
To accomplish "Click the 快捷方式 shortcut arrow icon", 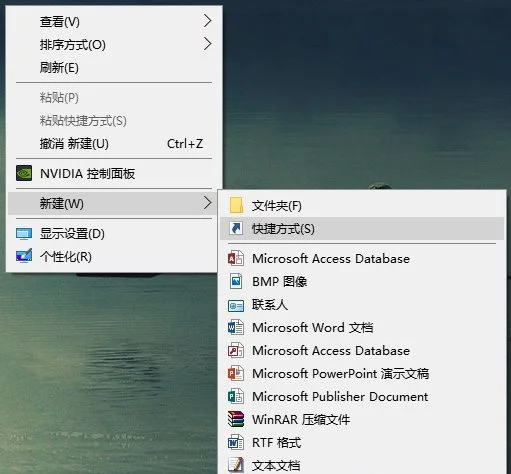I will click(x=236, y=228).
